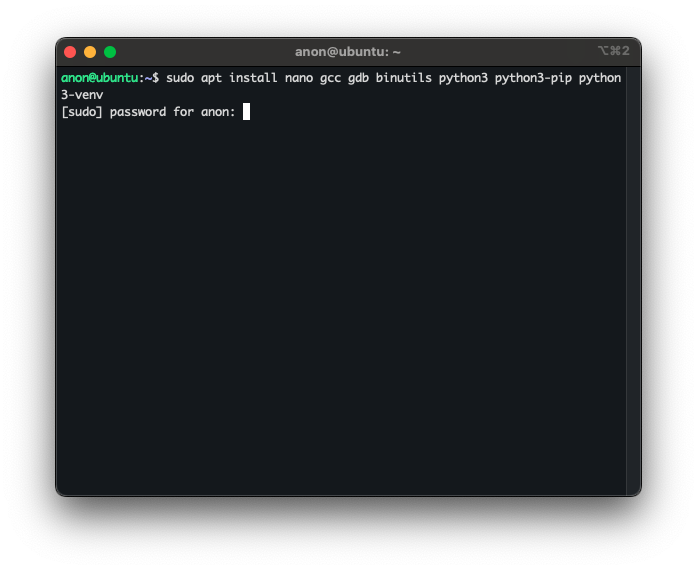Click the window title anon@ubuntu: ~
Image resolution: width=697 pixels, height=570 pixels.
click(348, 52)
